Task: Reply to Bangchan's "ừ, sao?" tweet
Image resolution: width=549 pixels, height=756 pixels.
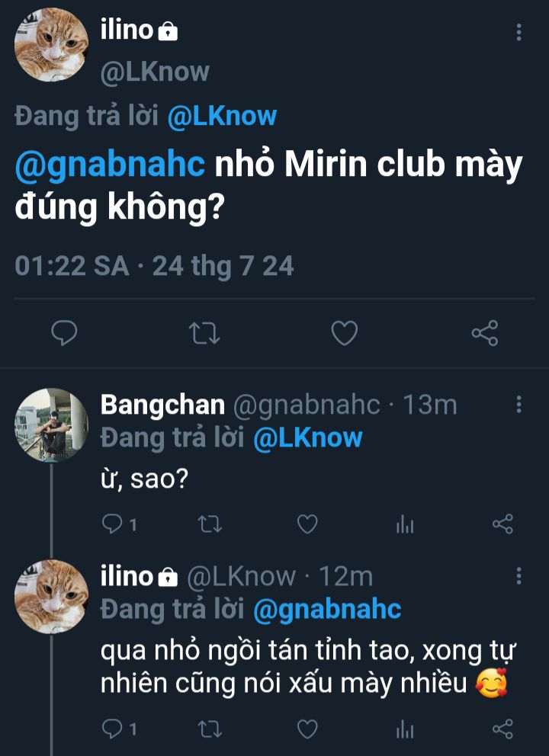Action: click(x=112, y=524)
